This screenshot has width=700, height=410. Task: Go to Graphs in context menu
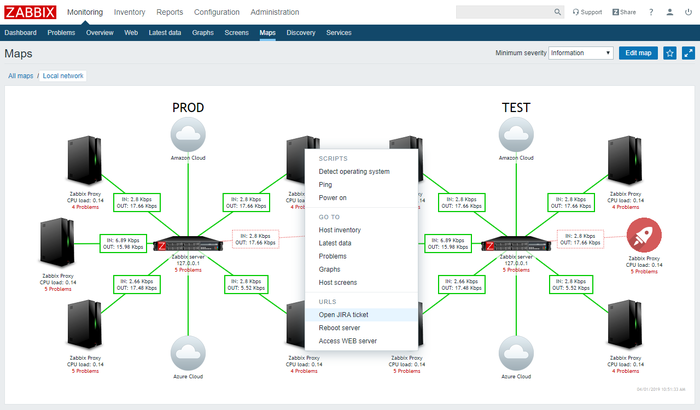(329, 269)
